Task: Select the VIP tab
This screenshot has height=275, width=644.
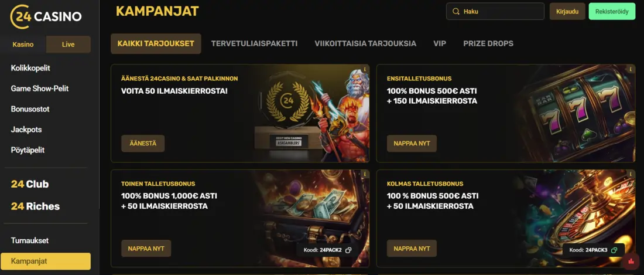Action: [x=440, y=43]
